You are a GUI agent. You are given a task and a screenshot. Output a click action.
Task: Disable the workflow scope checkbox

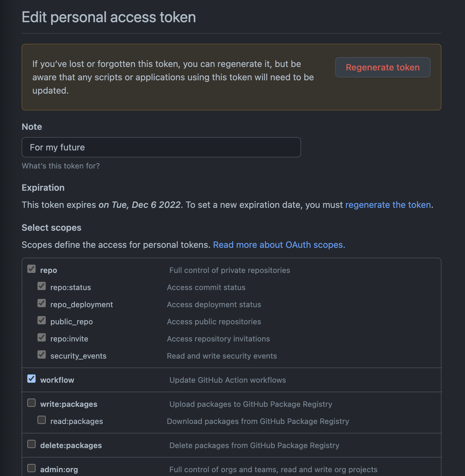pos(31,379)
